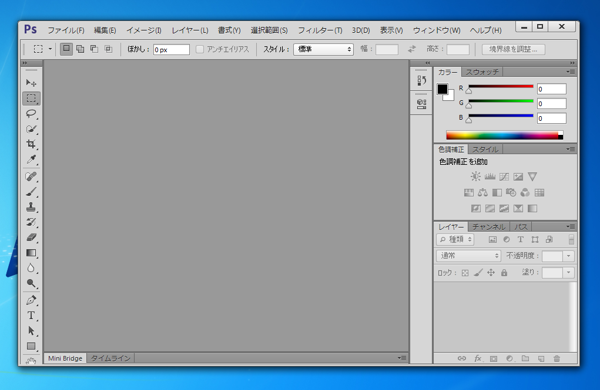Switch to the チャンネル tab
The image size is (600, 390).
coord(489,227)
